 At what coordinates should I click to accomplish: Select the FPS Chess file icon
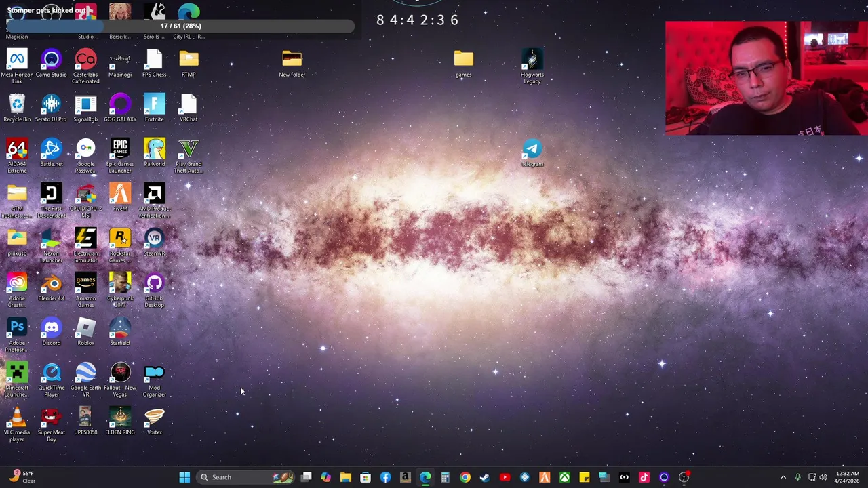[154, 64]
